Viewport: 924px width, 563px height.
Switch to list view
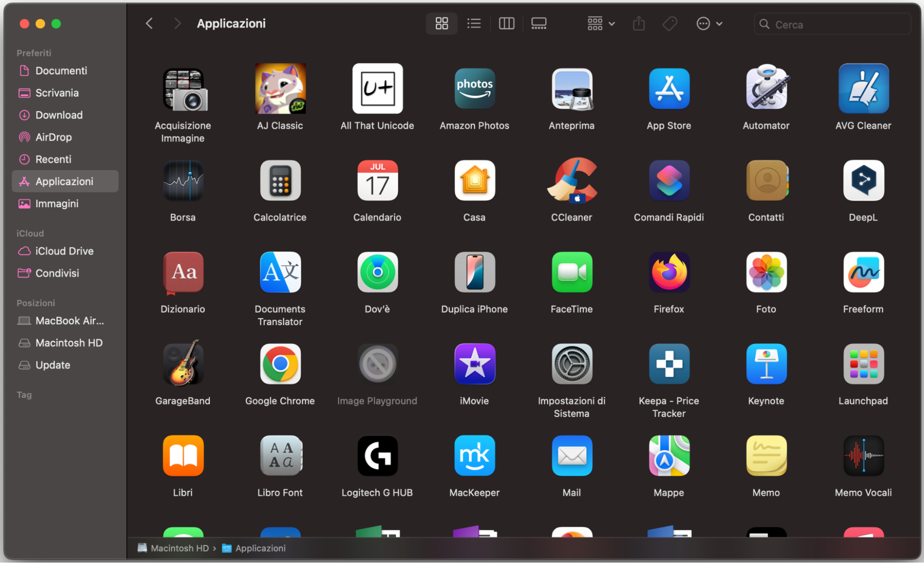[474, 24]
